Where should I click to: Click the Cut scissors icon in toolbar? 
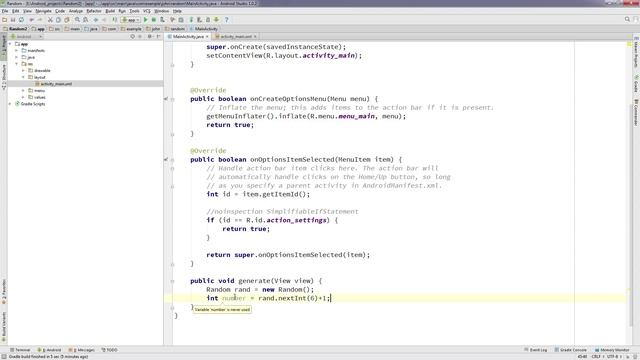[x=50, y=20]
